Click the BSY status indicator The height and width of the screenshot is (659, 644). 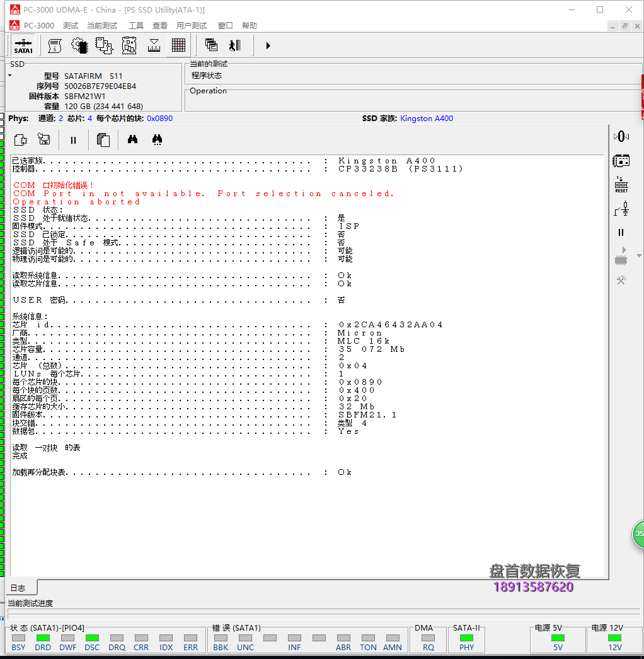(x=18, y=638)
